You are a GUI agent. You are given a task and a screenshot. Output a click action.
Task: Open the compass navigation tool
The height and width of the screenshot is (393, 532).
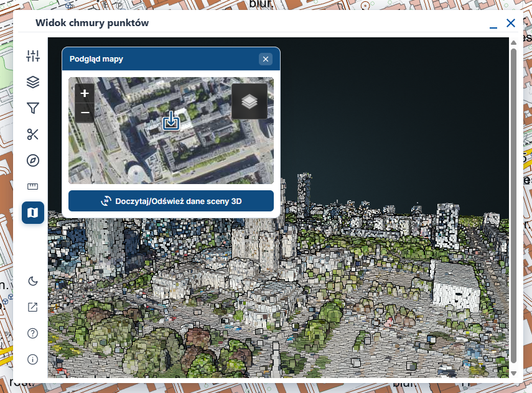pyautogui.click(x=33, y=160)
